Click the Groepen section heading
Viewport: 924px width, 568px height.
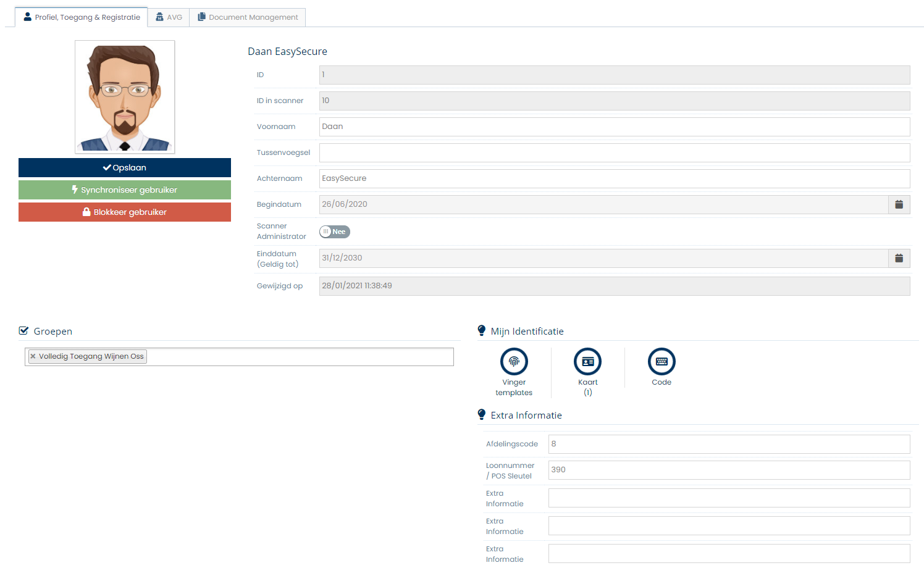[52, 332]
